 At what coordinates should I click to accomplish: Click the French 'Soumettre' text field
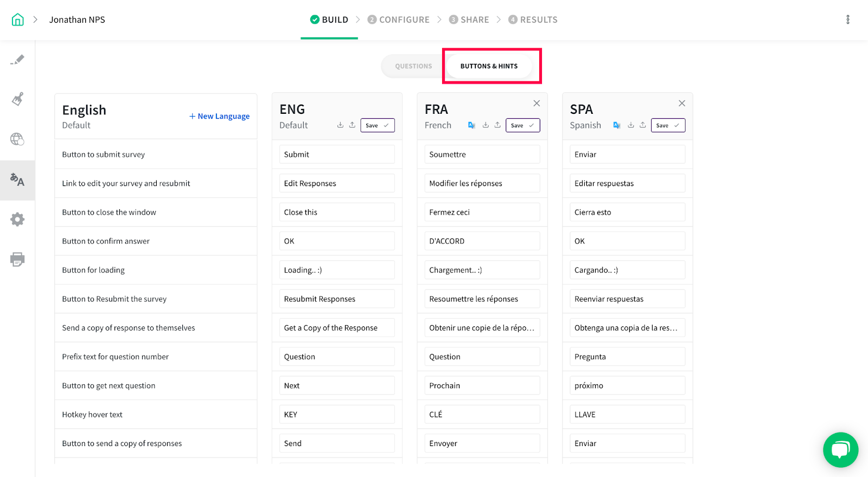482,154
